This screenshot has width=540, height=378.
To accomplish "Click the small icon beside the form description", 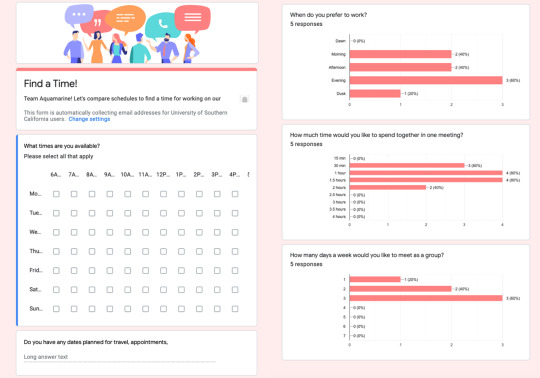I will (x=245, y=99).
